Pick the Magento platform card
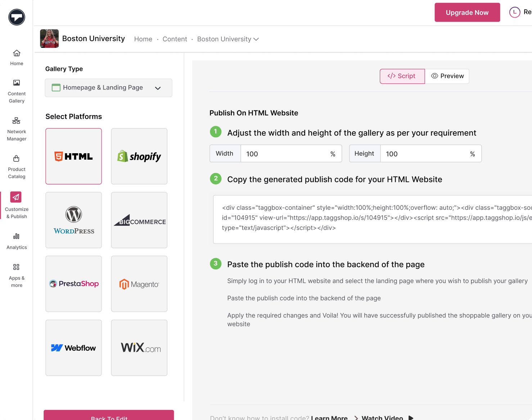The width and height of the screenshot is (532, 420). tap(139, 284)
